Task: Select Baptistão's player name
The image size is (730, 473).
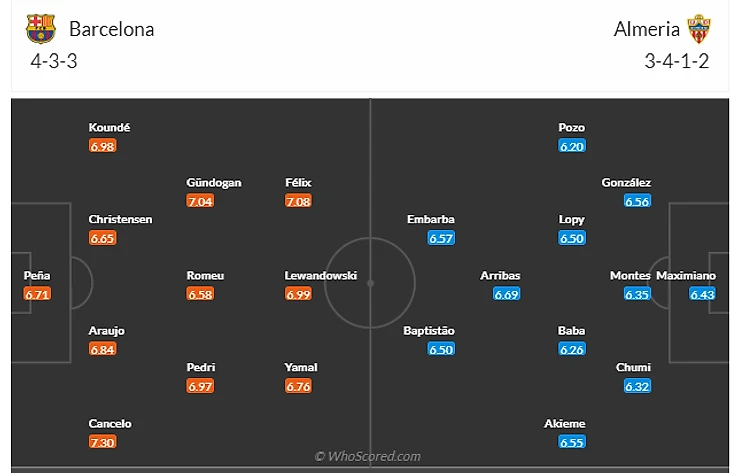Action: point(429,330)
